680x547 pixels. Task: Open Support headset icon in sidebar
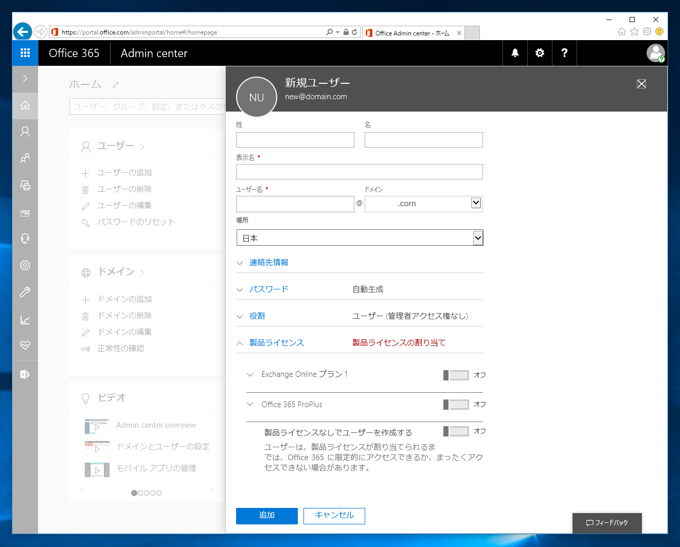(x=25, y=239)
